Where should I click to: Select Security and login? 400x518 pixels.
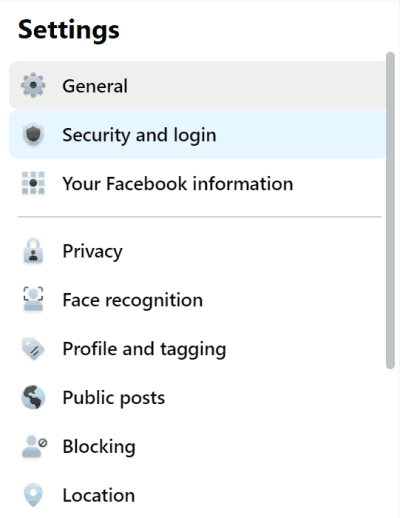pyautogui.click(x=198, y=134)
